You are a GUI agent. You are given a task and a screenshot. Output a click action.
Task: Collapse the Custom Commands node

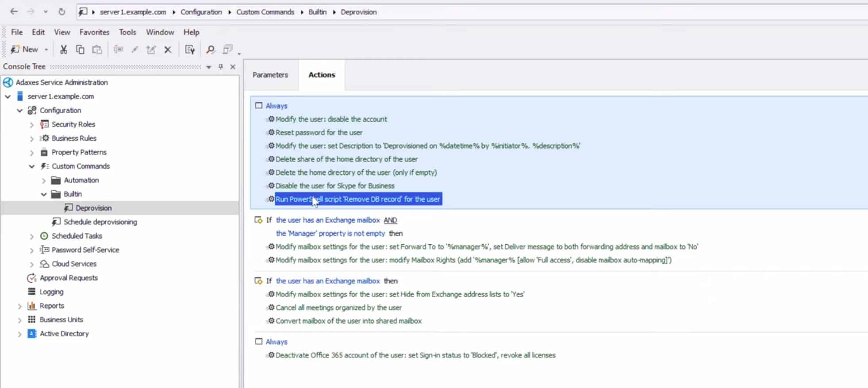[x=32, y=166]
